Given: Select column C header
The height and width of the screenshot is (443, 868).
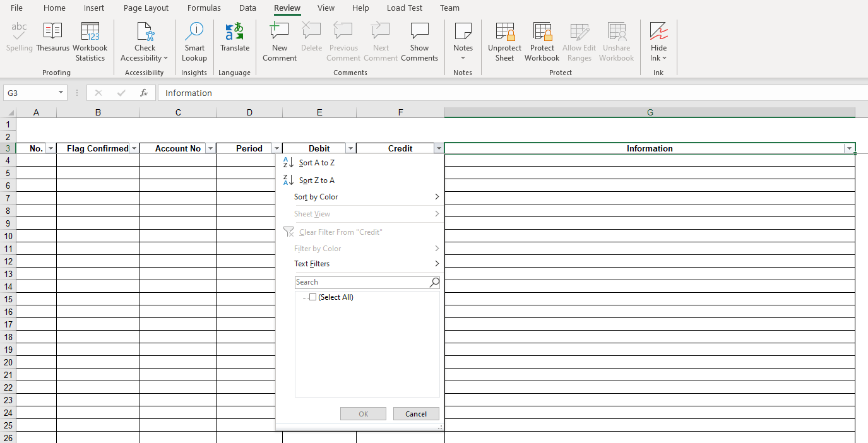Looking at the screenshot, I should (178, 112).
